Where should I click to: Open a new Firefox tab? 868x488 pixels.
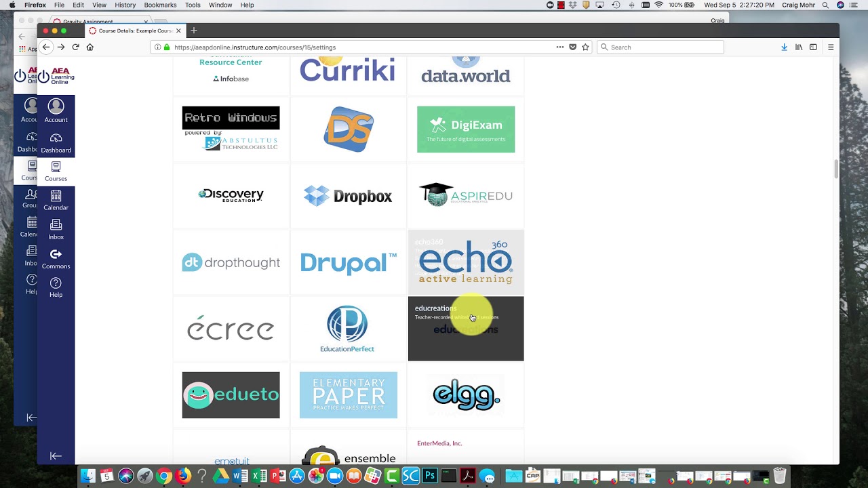tap(193, 30)
